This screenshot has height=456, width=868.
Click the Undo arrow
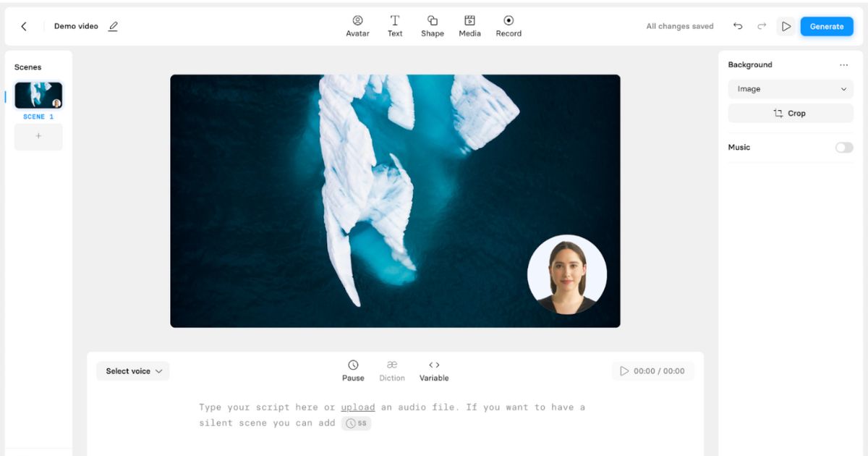pos(737,25)
